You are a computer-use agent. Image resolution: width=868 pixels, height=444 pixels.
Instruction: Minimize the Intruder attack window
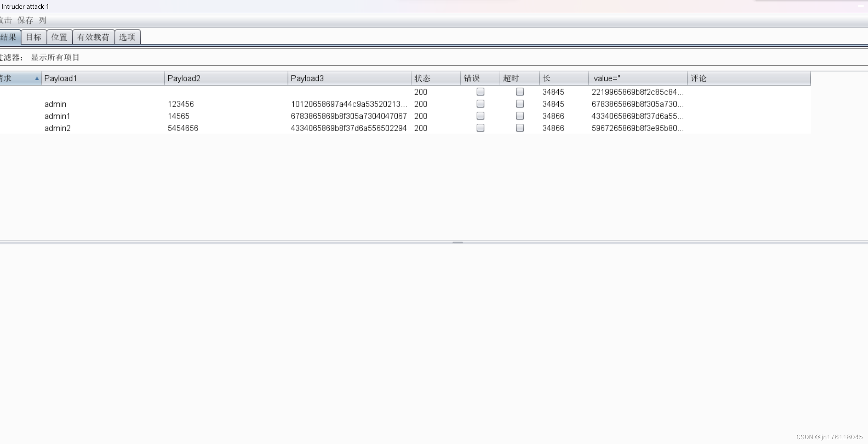860,6
